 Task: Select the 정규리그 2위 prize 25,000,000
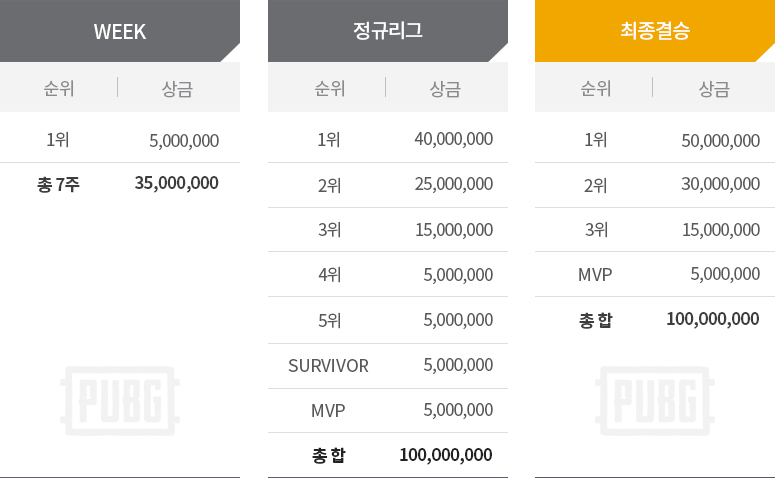tap(453, 184)
